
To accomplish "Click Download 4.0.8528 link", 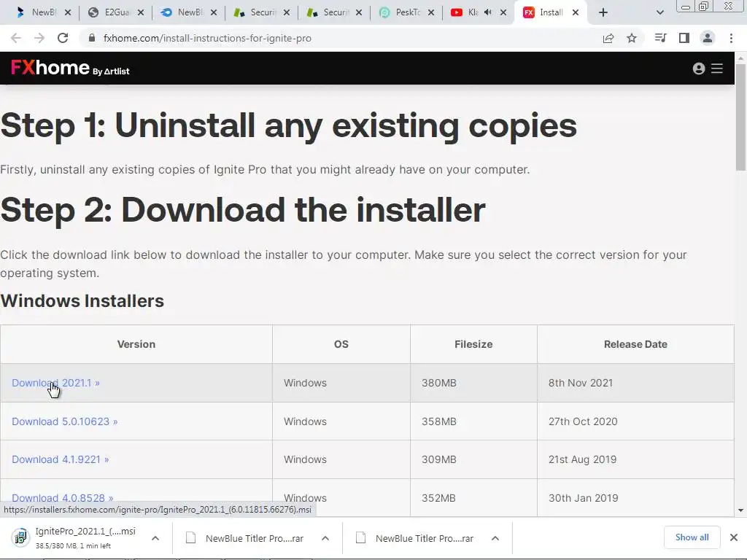I will click(x=63, y=497).
